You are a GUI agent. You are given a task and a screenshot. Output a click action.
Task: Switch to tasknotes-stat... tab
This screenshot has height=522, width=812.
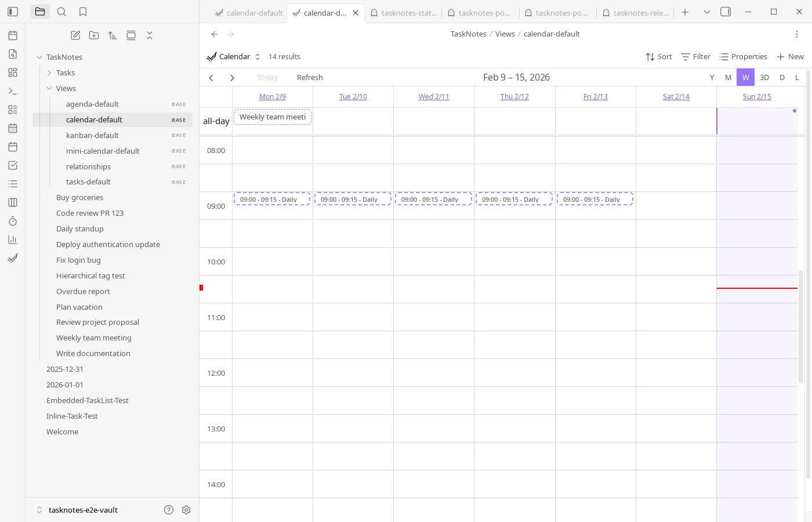404,13
